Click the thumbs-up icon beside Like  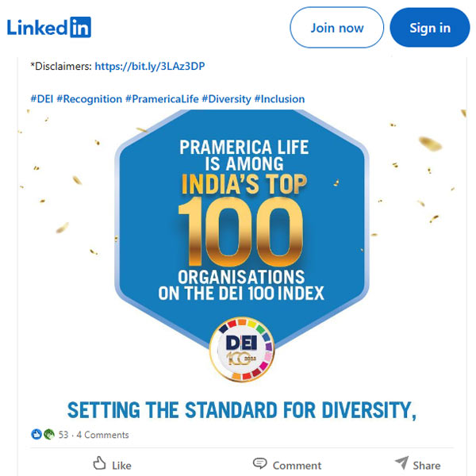tap(99, 463)
